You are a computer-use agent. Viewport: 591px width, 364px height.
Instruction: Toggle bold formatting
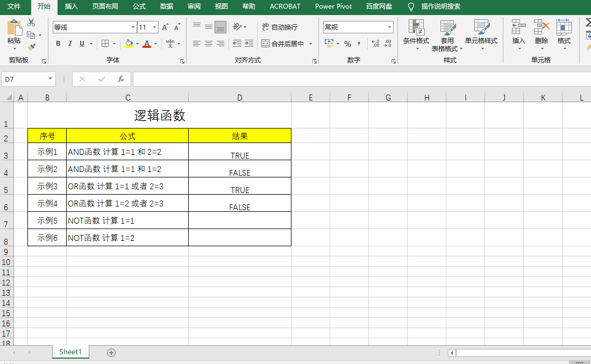pos(58,44)
